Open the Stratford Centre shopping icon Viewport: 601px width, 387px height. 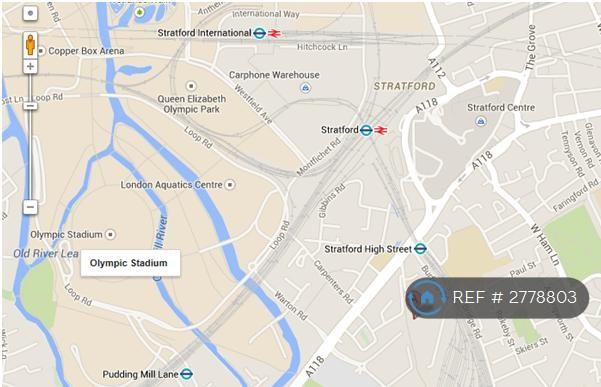481,121
